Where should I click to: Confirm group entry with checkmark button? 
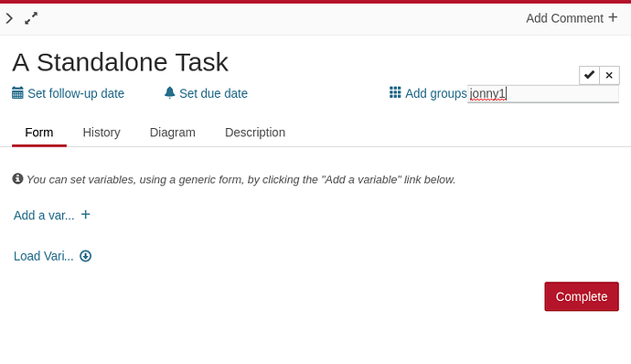589,75
